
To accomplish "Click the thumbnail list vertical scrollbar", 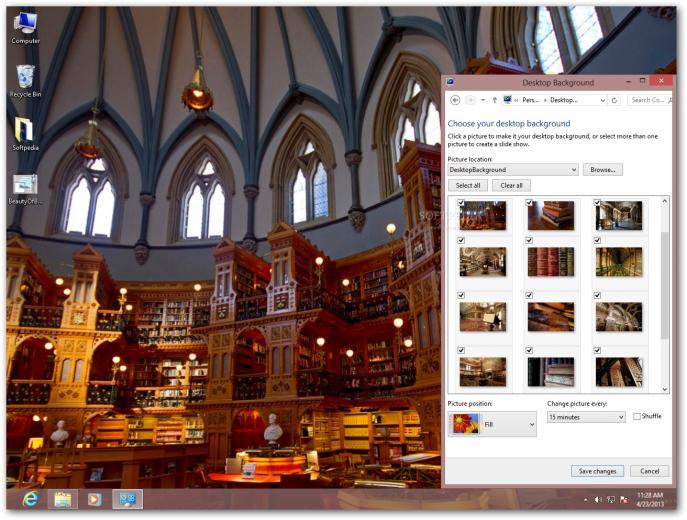I will click(x=665, y=294).
